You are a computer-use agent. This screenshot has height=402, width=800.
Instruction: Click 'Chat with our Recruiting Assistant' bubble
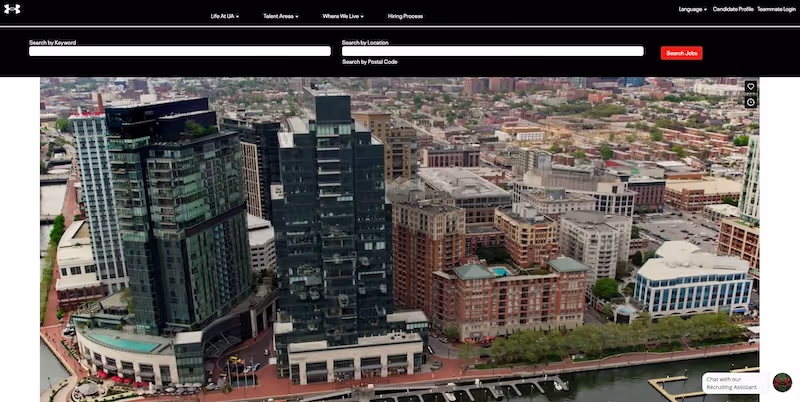[734, 383]
